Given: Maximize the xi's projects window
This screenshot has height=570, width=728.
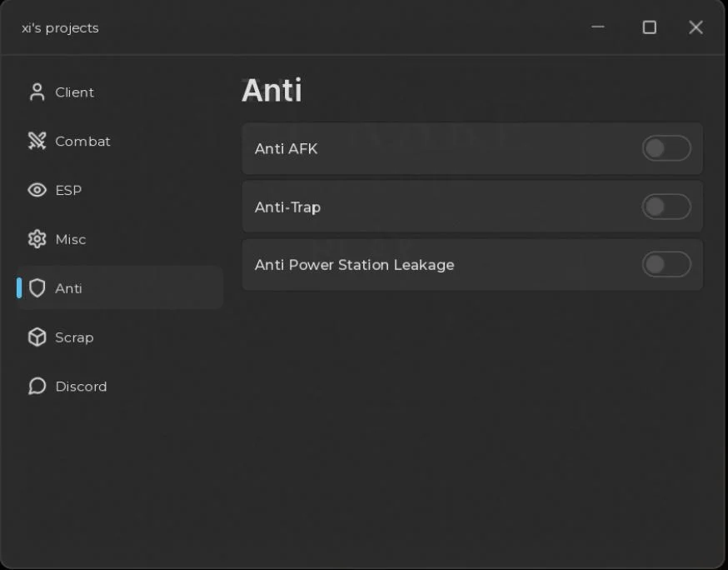Looking at the screenshot, I should pyautogui.click(x=649, y=27).
